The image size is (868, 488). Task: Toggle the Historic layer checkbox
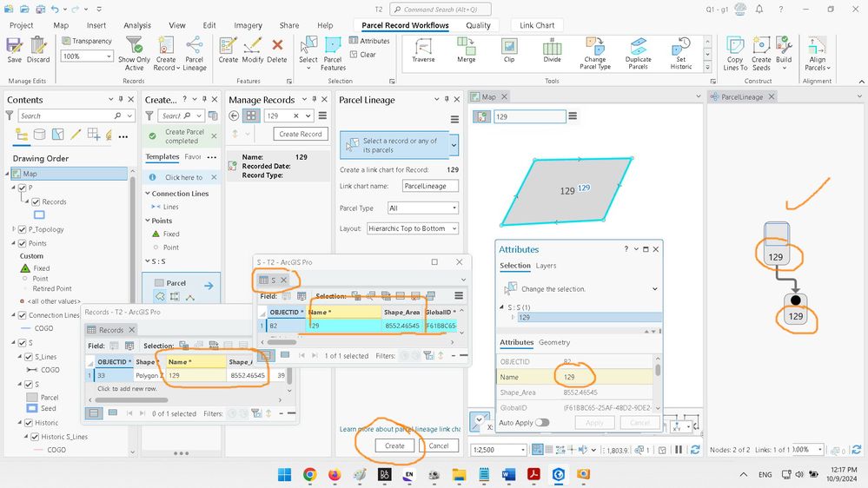tap(28, 423)
